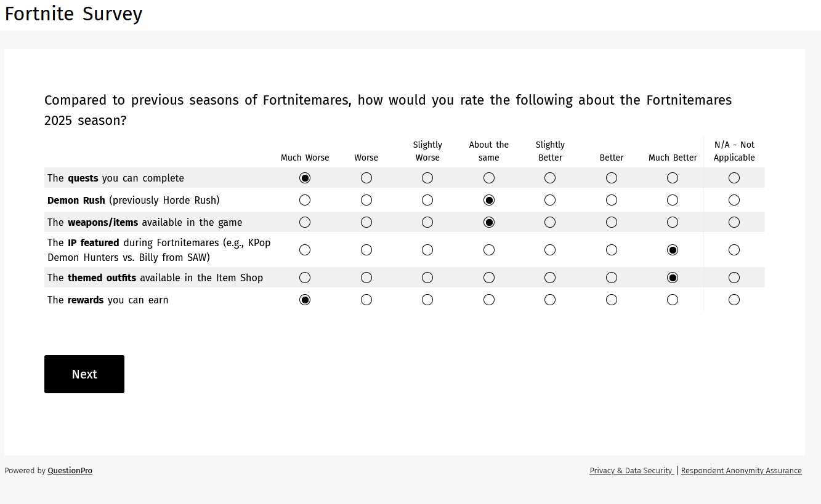Set IP featured to About the same

point(489,250)
